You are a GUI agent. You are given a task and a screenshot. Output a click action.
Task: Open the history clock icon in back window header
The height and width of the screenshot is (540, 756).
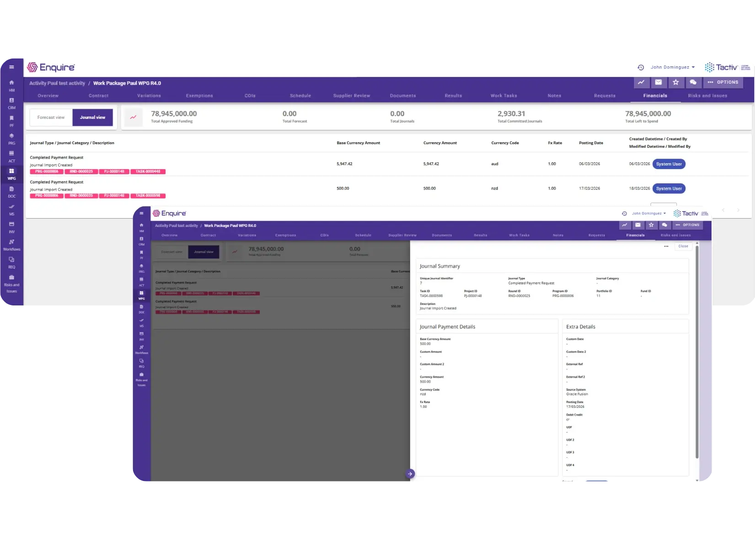click(641, 68)
